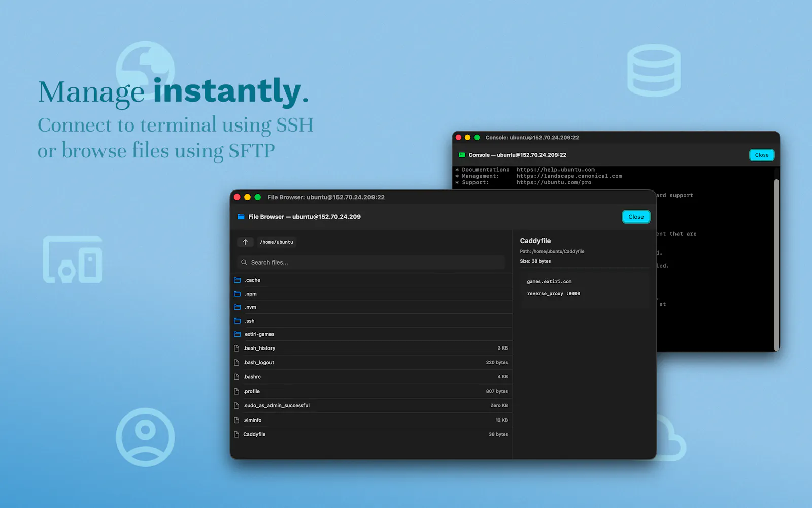This screenshot has width=812, height=508.
Task: Click the File Browser window title bar text
Action: coord(326,197)
